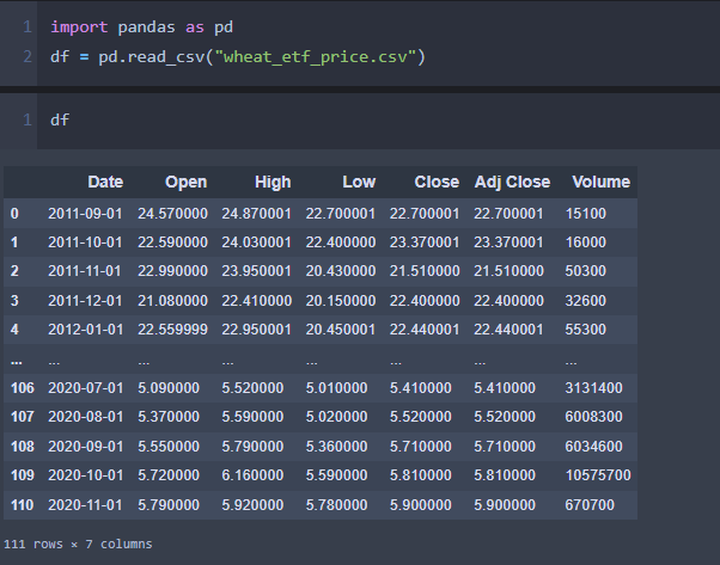Click the Volume column header

pyautogui.click(x=601, y=182)
